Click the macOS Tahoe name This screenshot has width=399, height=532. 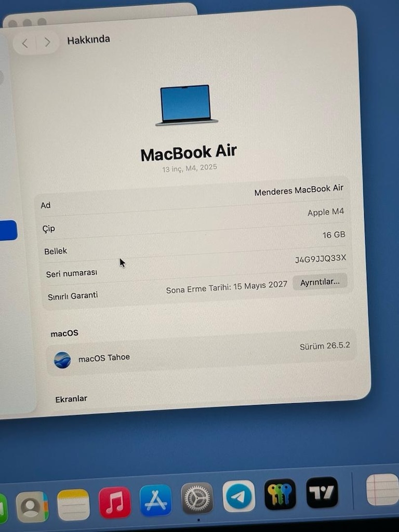[104, 358]
